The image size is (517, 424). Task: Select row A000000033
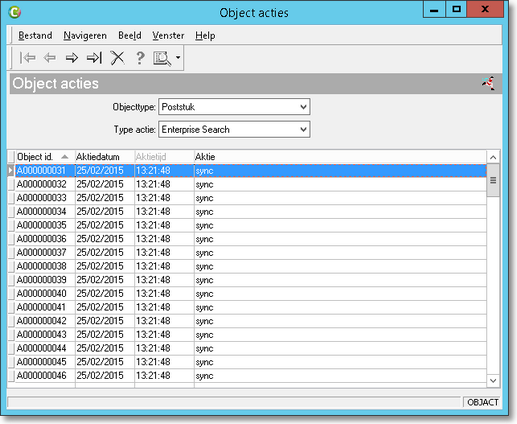point(251,198)
